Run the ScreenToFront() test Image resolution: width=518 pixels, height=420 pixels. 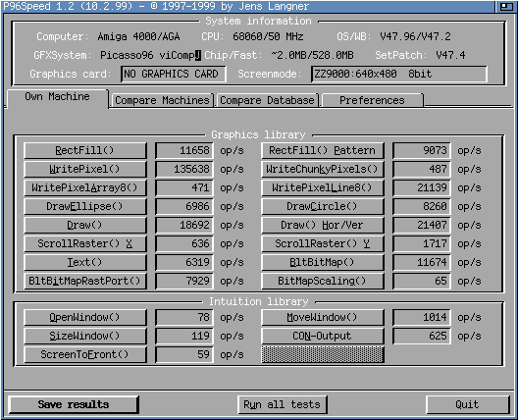click(x=85, y=354)
